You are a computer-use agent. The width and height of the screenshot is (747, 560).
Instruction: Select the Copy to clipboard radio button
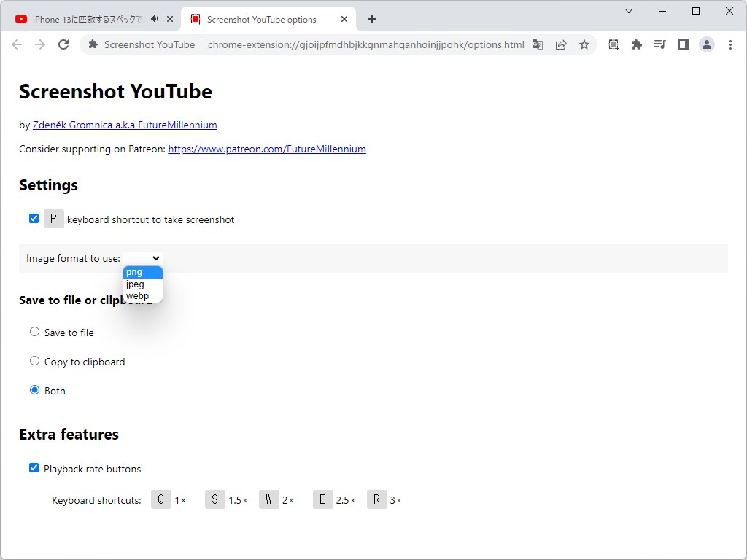click(x=34, y=361)
